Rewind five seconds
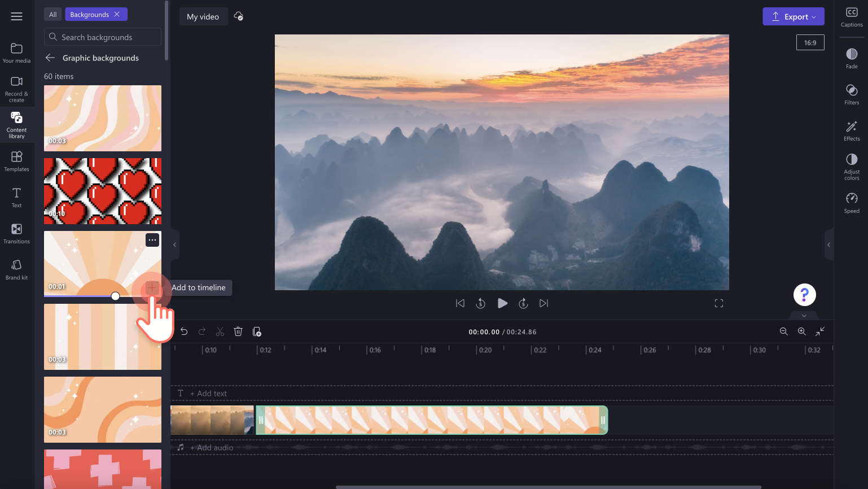 480,303
